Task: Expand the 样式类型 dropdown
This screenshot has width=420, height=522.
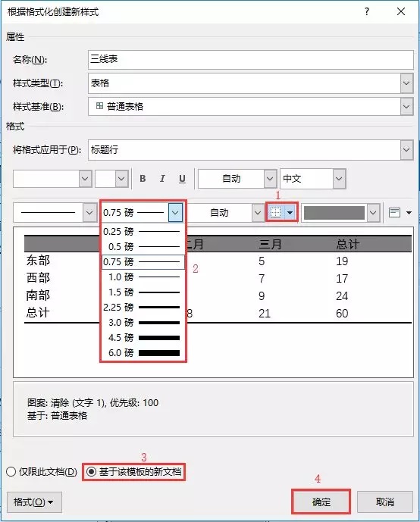Action: click(x=406, y=83)
